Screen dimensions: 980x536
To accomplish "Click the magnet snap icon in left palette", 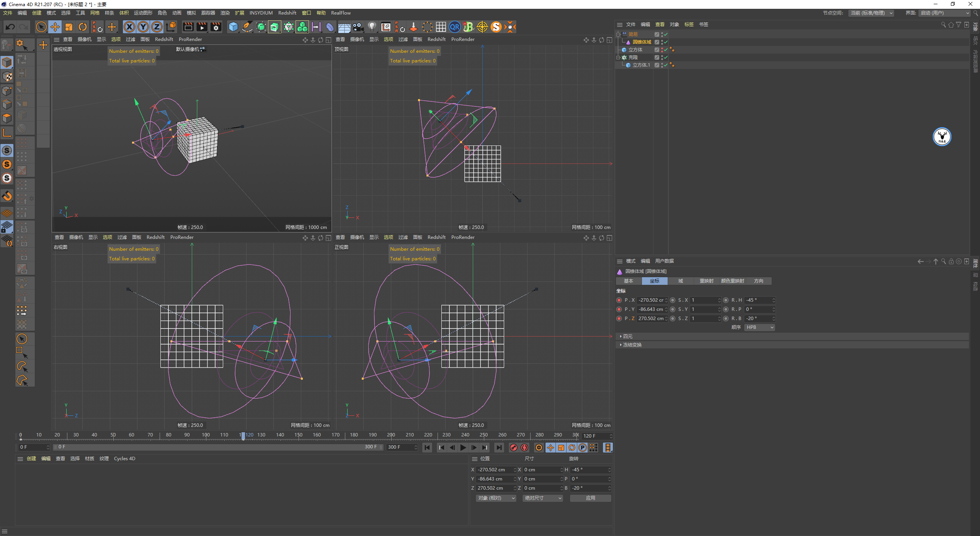I will [x=7, y=196].
